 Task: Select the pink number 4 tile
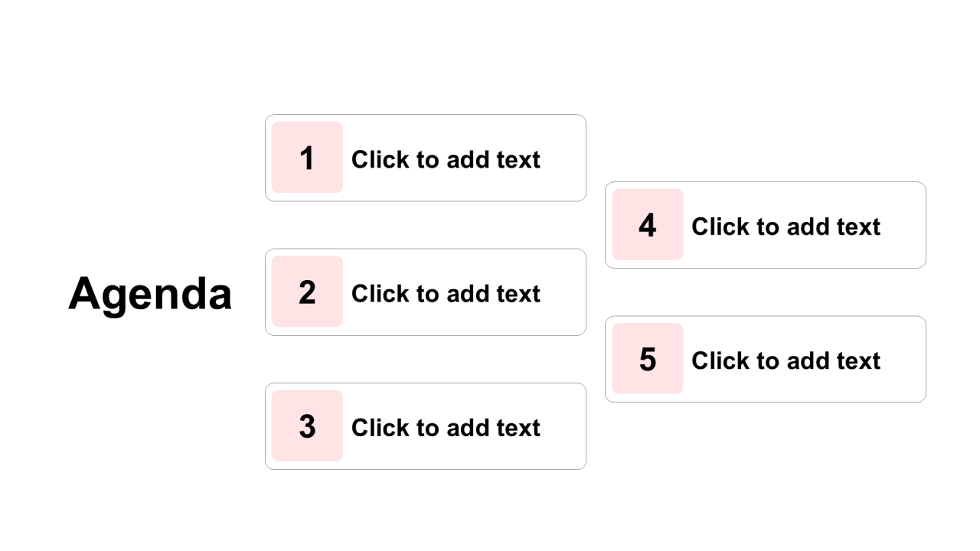647,225
